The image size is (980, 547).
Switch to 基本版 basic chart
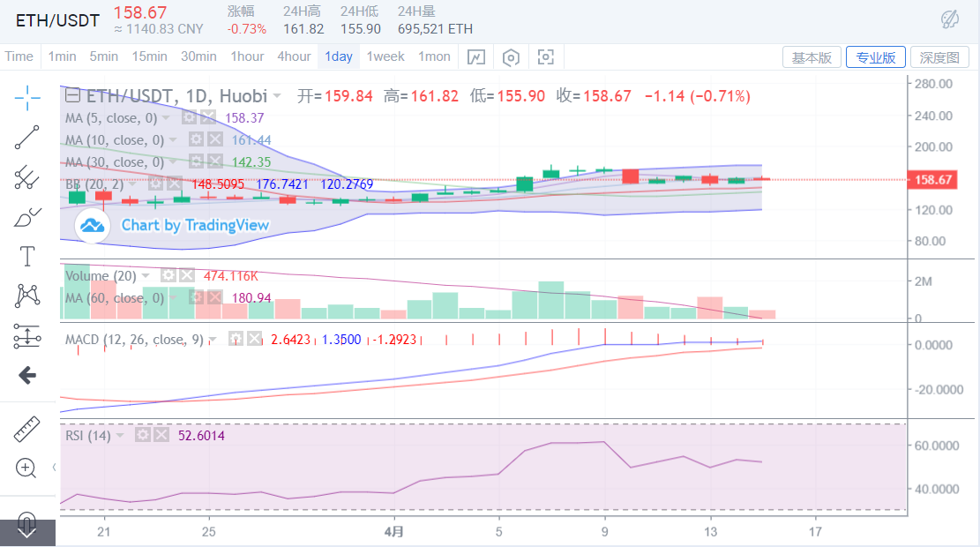(x=812, y=57)
